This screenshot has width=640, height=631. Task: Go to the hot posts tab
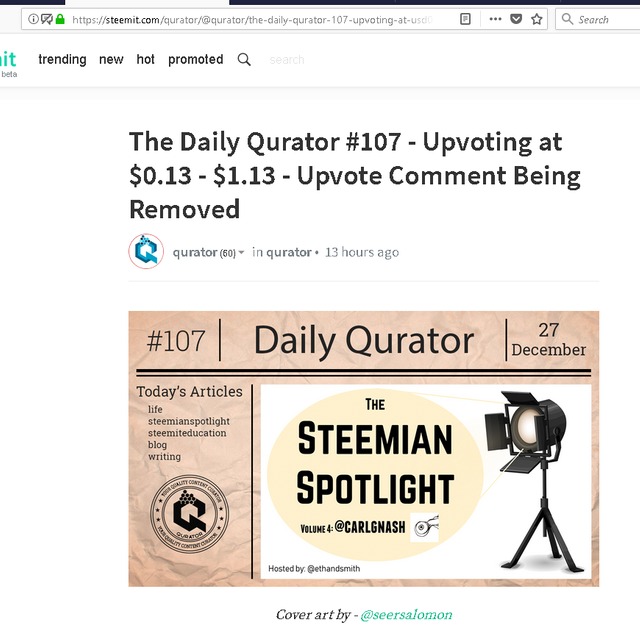tap(145, 60)
